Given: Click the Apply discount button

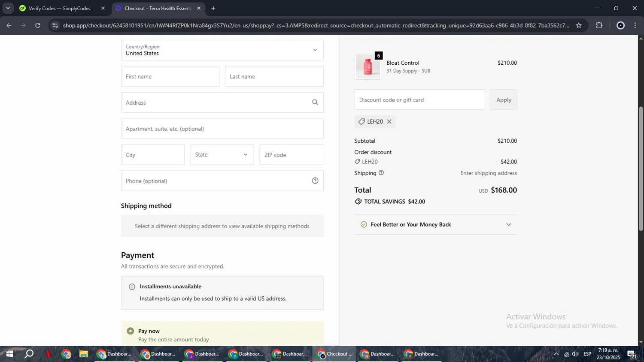Looking at the screenshot, I should coord(504,100).
